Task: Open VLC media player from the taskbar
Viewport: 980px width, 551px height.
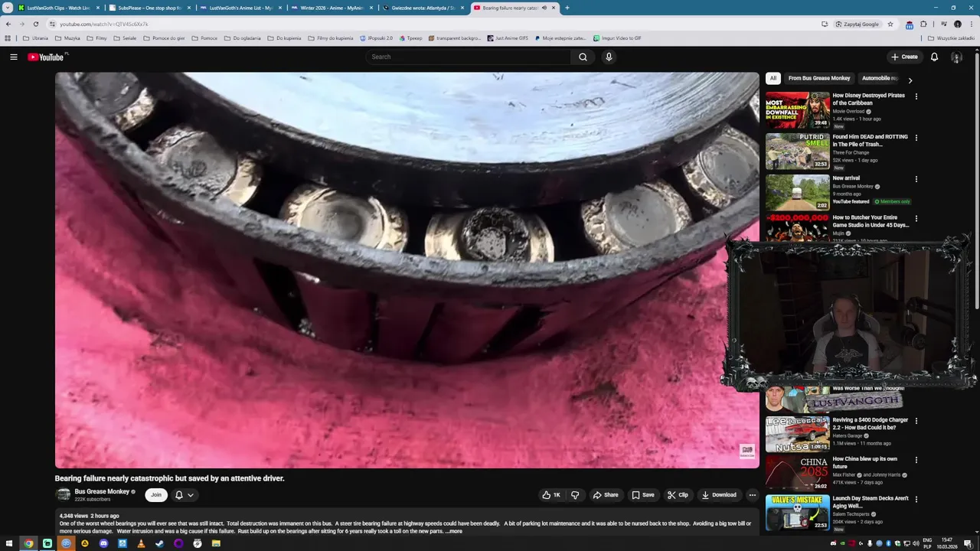Action: [x=141, y=543]
